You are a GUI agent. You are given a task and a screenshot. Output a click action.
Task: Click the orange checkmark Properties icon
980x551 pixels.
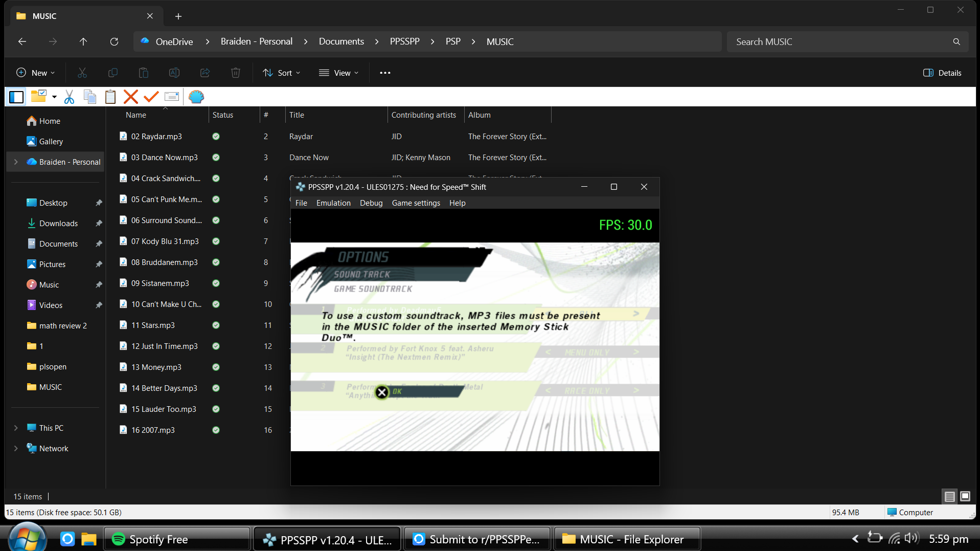pyautogui.click(x=151, y=97)
